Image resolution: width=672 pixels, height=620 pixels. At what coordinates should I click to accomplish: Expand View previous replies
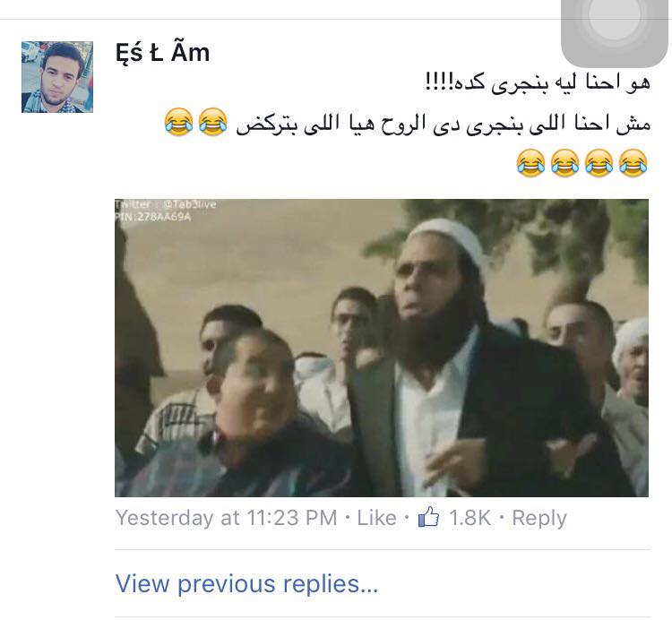click(x=246, y=583)
